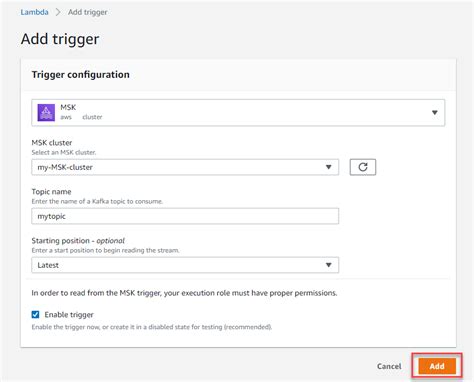Cancel adding the trigger
This screenshot has width=474, height=382.
pyautogui.click(x=389, y=366)
